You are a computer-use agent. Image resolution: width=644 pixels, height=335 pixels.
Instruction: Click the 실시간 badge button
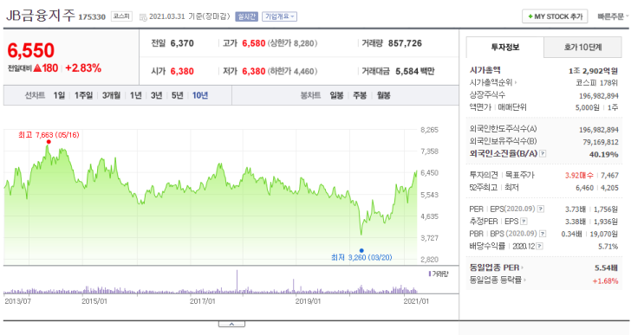click(246, 16)
